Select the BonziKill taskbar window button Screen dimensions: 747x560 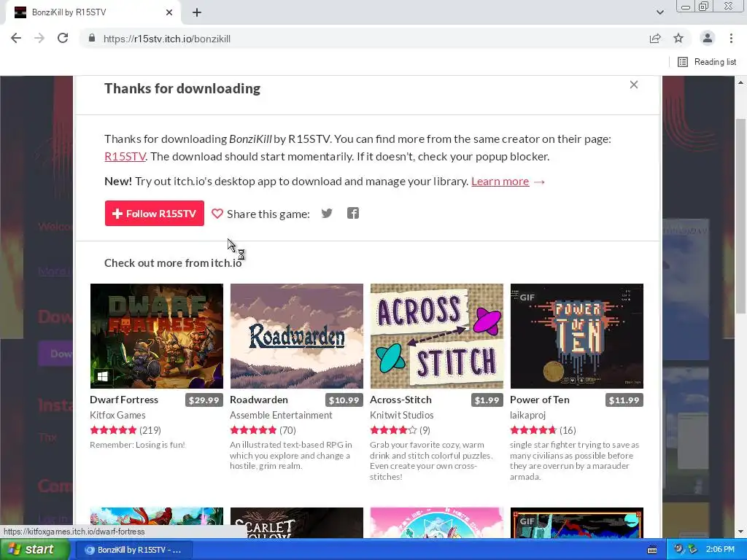coord(134,550)
